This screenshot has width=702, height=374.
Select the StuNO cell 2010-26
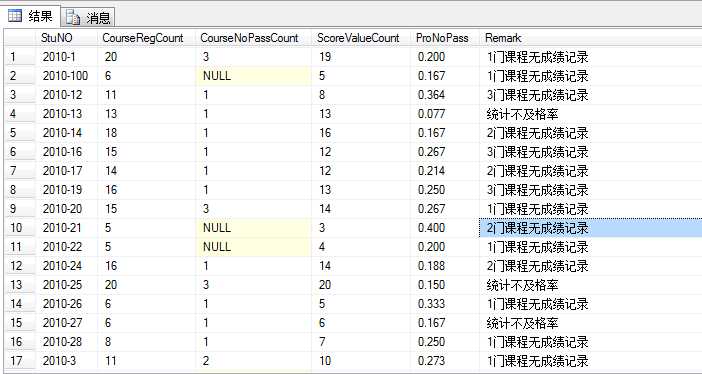(x=67, y=304)
